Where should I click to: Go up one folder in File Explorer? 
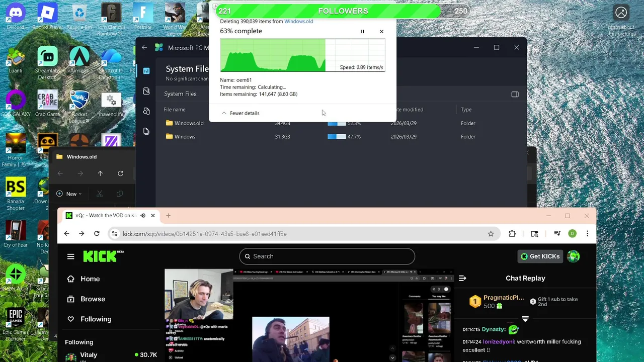point(100,173)
